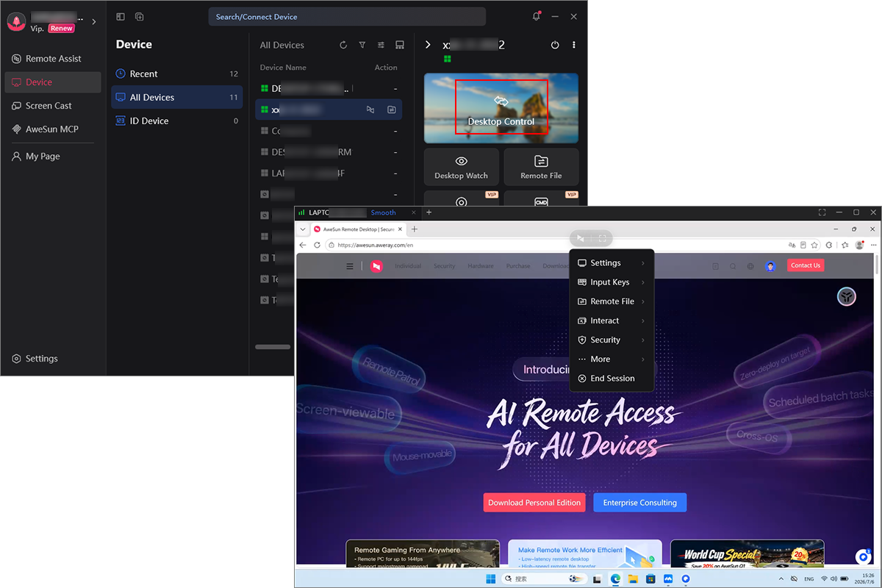Image resolution: width=882 pixels, height=588 pixels.
Task: Enter fullscreen in remote session title bar
Action: (822, 212)
